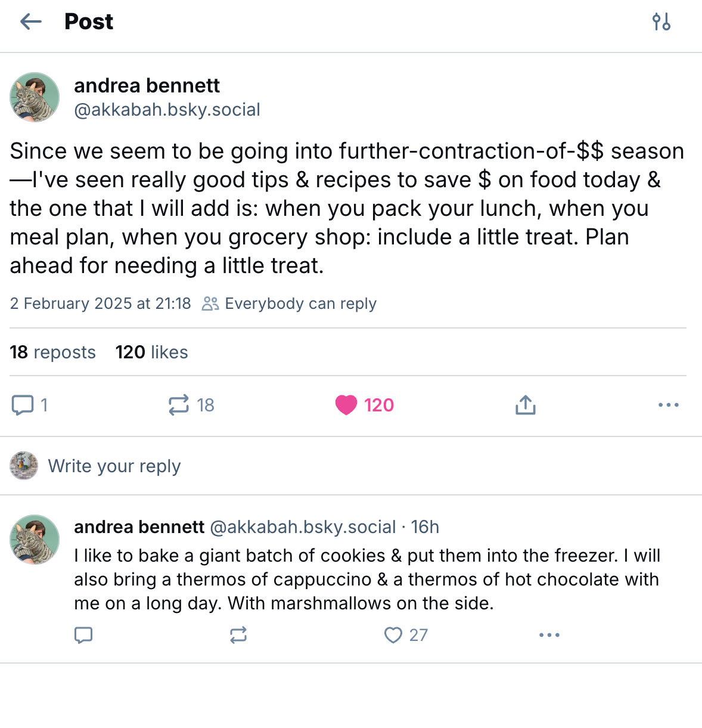Reply to the cookies comment
The width and height of the screenshot is (702, 728).
coord(83,635)
